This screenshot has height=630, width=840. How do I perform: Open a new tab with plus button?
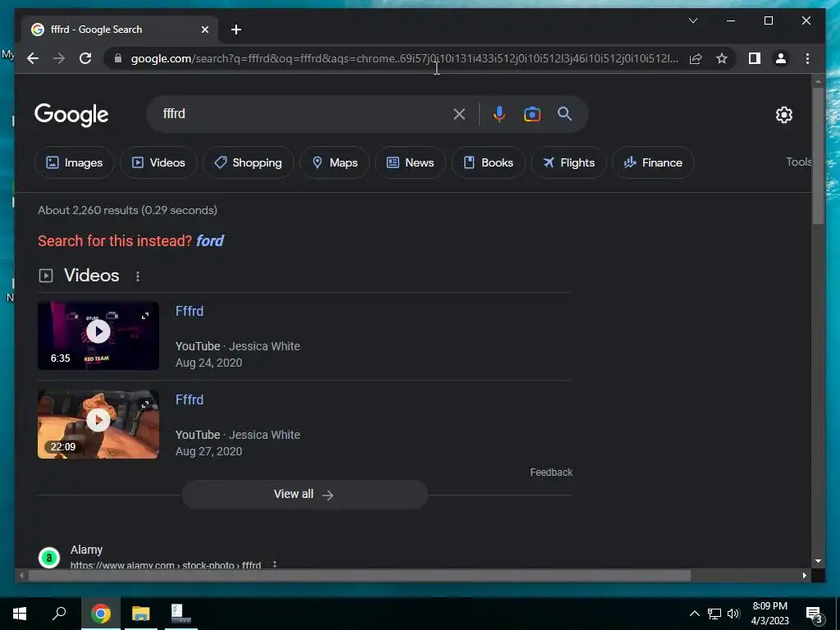click(x=235, y=30)
